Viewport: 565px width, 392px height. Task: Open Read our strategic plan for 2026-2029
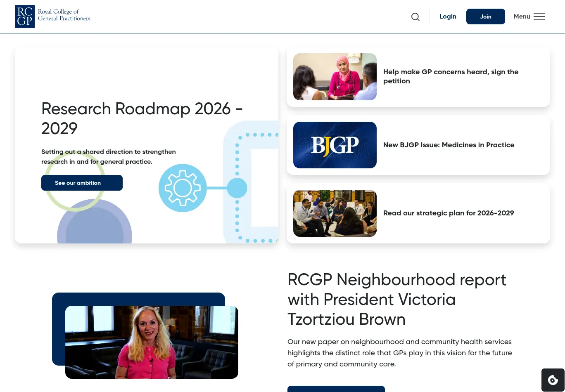pyautogui.click(x=449, y=213)
